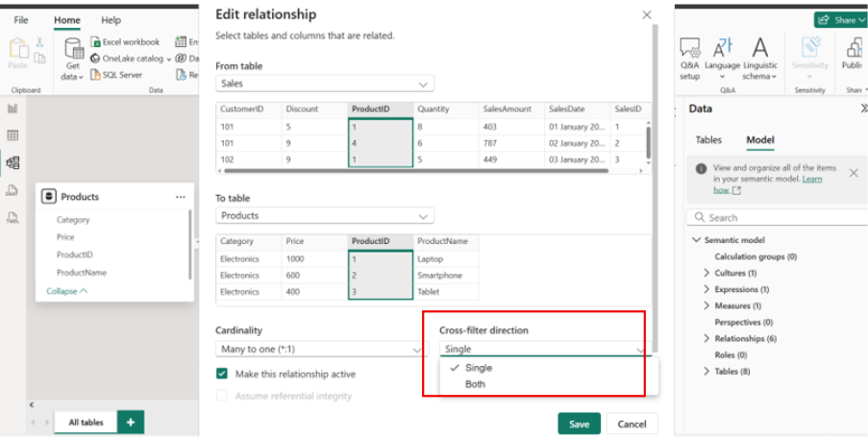
Task: Open the From table Sales dropdown
Action: (325, 84)
